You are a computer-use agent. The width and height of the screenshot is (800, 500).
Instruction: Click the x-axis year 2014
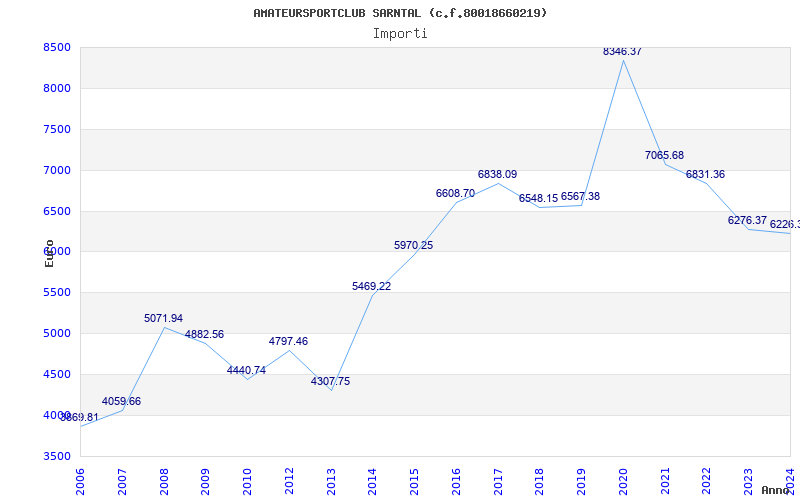click(372, 482)
